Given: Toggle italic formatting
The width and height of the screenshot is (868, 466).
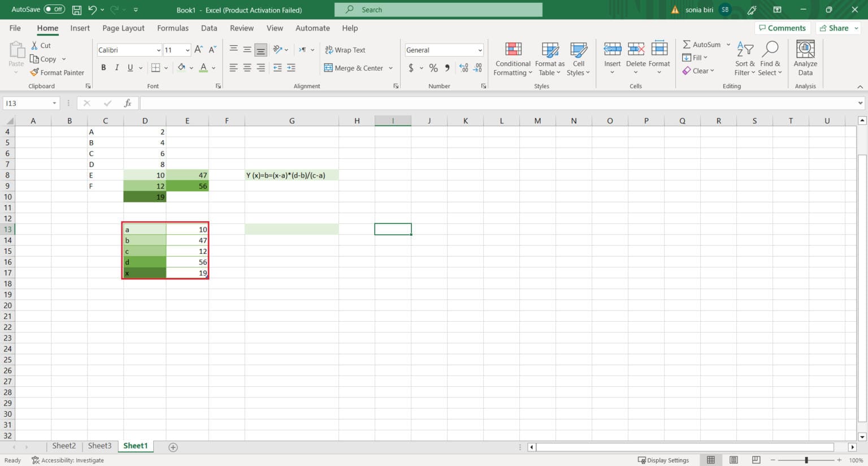Looking at the screenshot, I should point(116,67).
